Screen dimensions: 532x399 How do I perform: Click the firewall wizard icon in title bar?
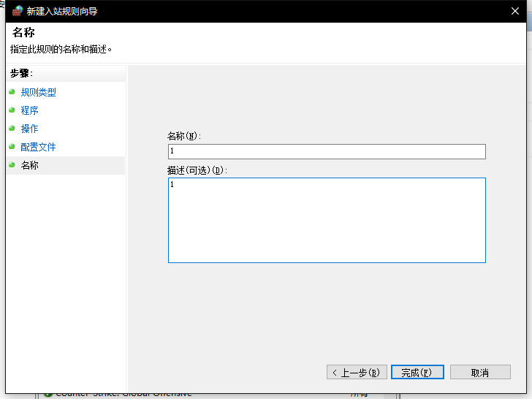17,11
